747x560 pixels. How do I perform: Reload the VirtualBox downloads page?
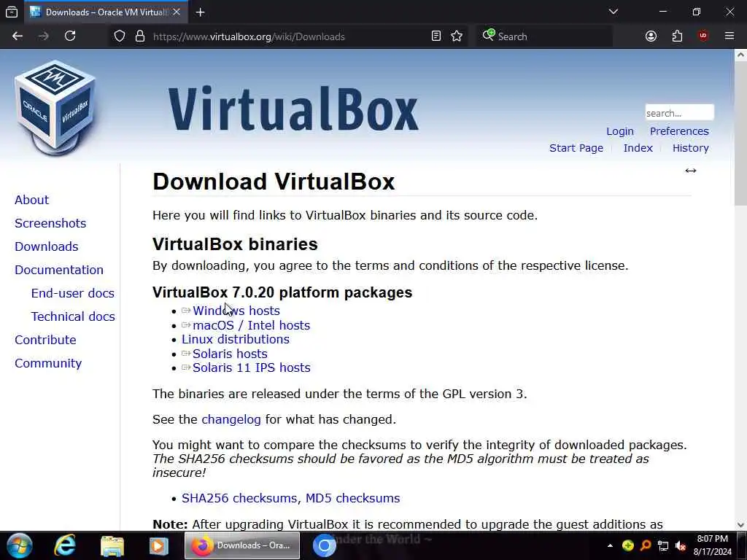(70, 36)
